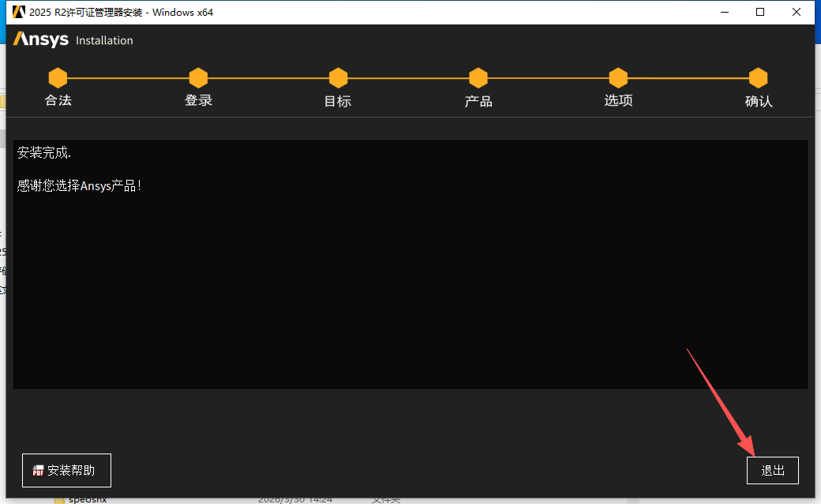This screenshot has width=821, height=504.
Task: Close the installer window with X
Action: click(797, 12)
